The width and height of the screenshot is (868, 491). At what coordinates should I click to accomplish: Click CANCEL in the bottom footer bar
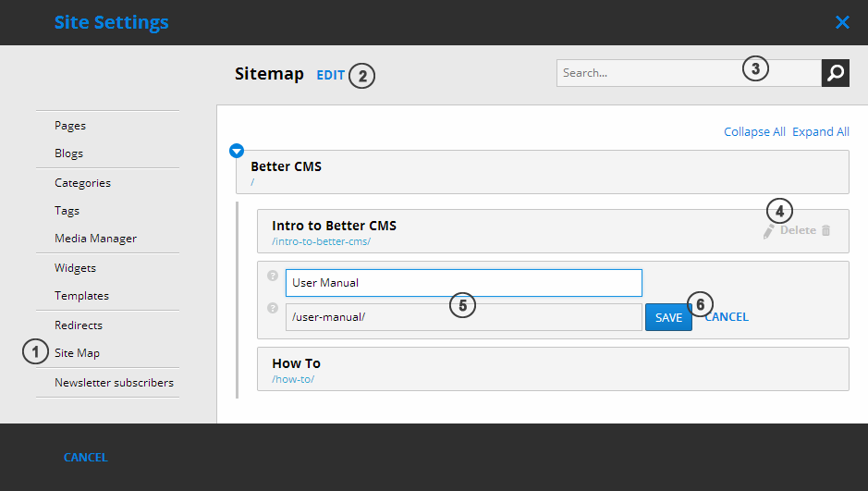click(86, 457)
